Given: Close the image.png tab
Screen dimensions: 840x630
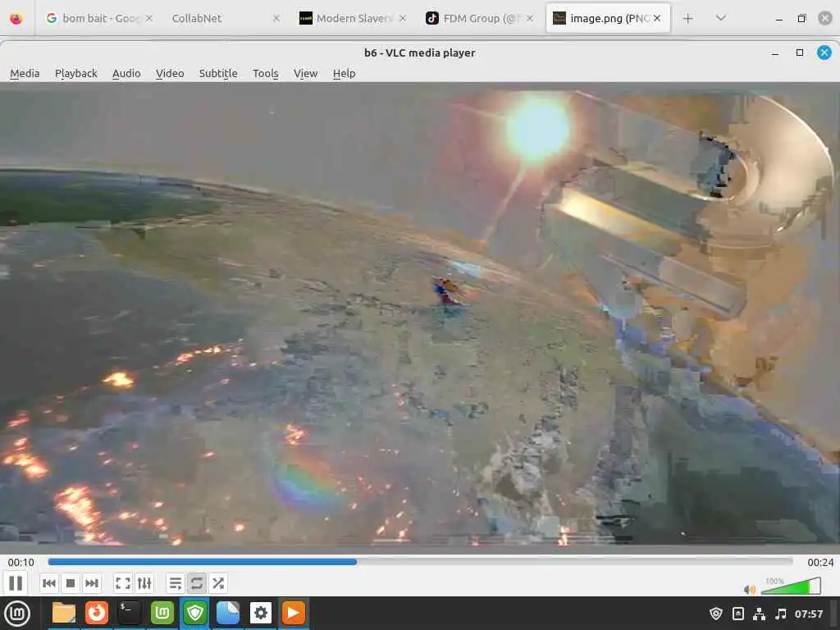Looking at the screenshot, I should point(657,18).
